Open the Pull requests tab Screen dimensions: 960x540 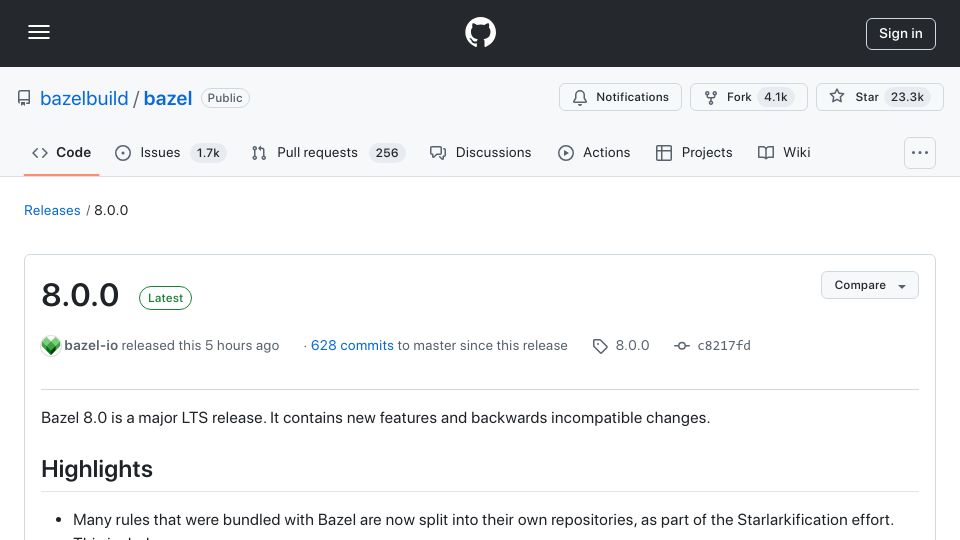pyautogui.click(x=328, y=152)
